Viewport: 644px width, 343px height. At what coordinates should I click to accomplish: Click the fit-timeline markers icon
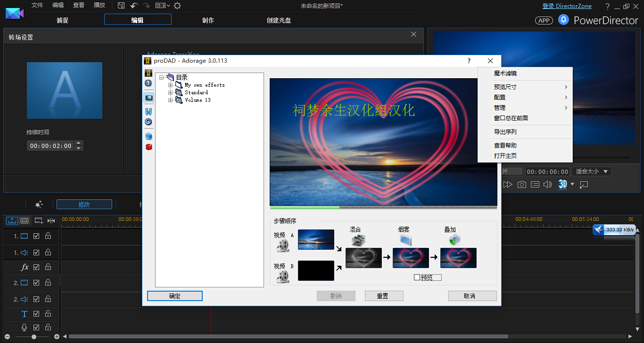coord(51,220)
